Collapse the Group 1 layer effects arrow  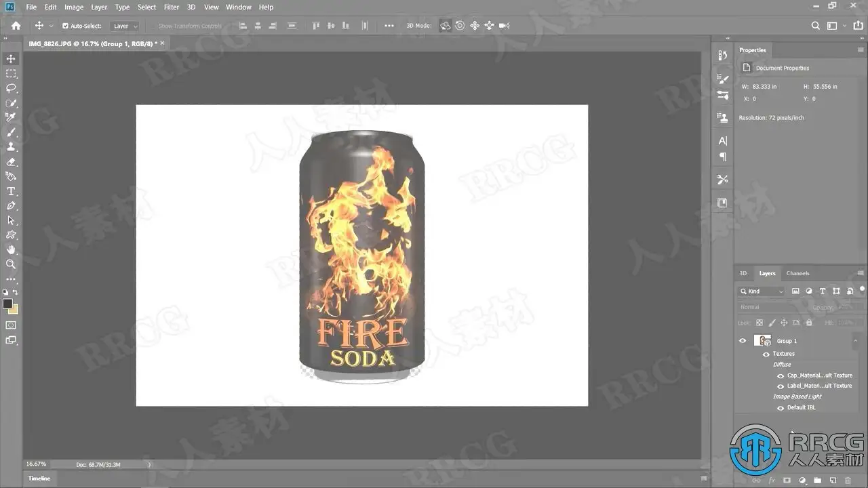point(856,341)
